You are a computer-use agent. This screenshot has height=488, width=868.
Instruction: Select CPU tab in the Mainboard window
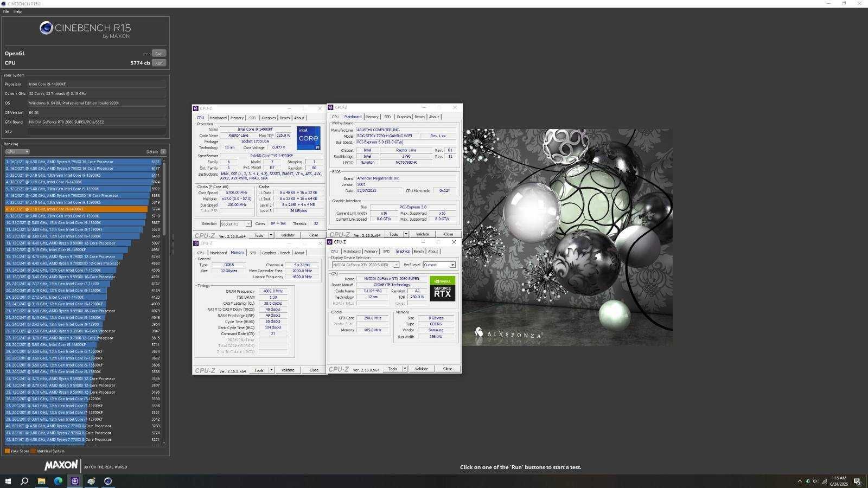click(335, 117)
